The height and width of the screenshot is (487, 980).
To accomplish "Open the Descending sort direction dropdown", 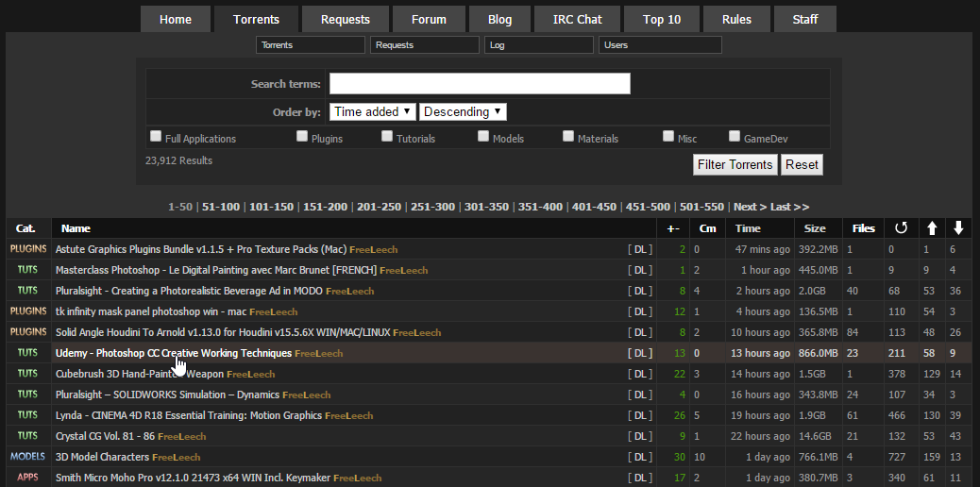I will tap(463, 112).
